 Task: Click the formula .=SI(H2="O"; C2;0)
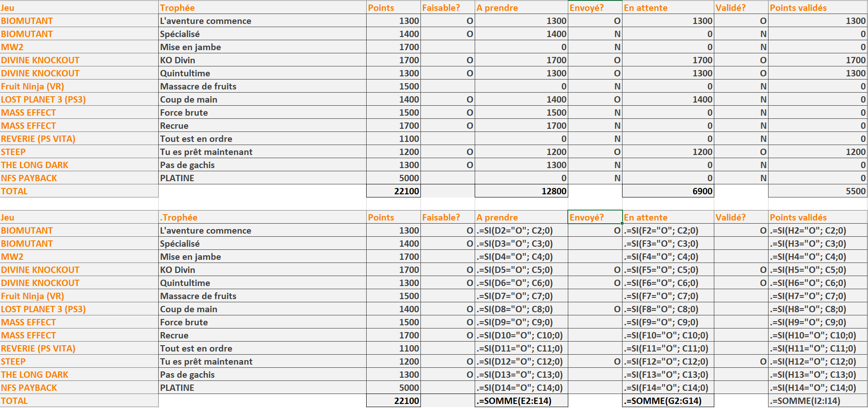coord(817,230)
